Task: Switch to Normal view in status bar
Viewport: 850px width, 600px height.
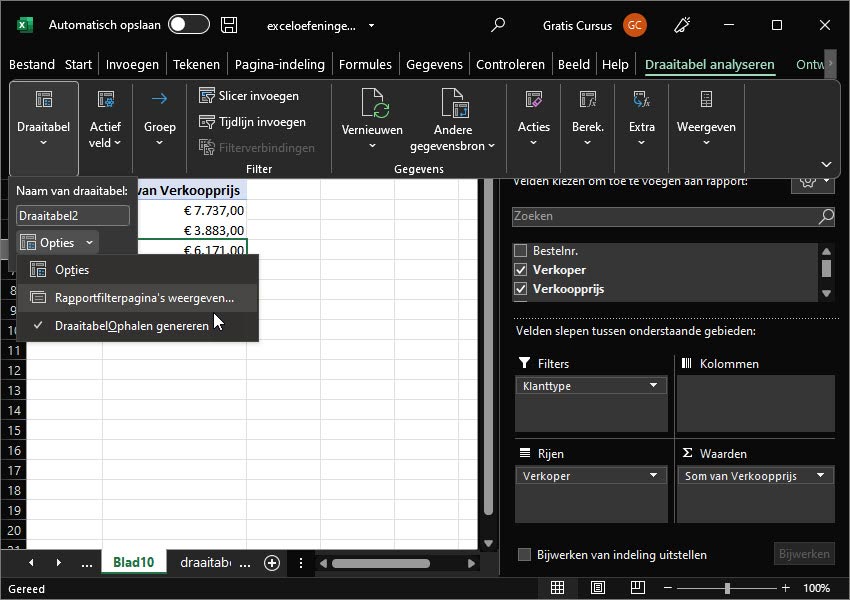Action: (x=557, y=588)
